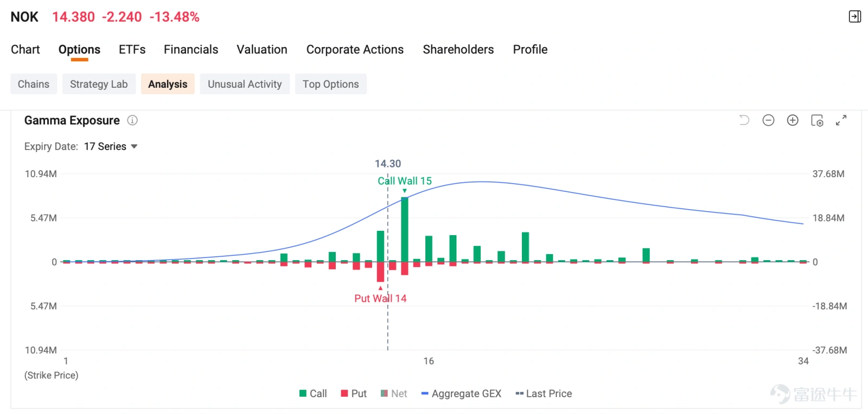Expand chart to fullscreen

pos(841,120)
